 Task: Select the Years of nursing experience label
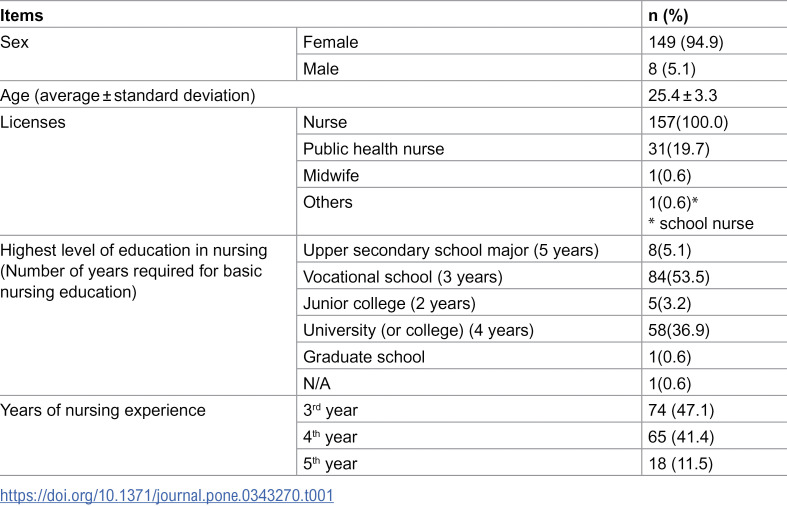[103, 410]
